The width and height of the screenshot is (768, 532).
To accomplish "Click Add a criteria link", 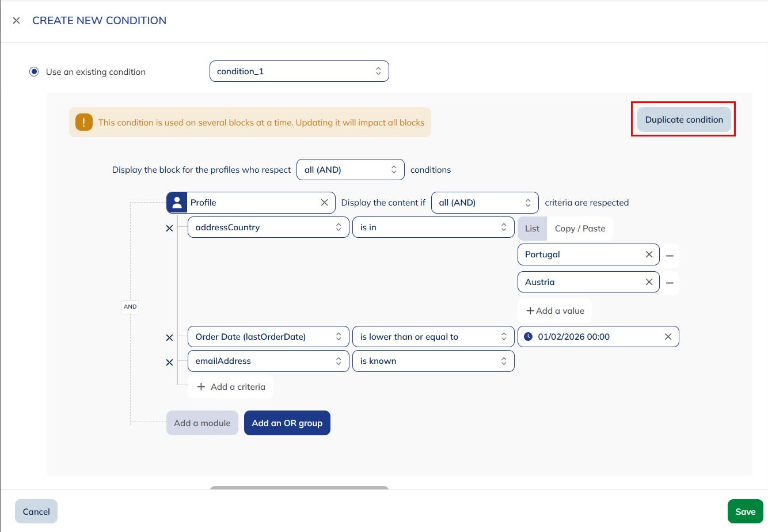I will [231, 387].
